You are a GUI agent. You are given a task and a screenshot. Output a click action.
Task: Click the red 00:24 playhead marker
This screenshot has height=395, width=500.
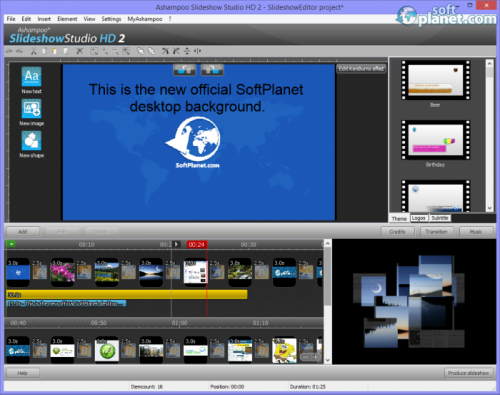click(197, 245)
